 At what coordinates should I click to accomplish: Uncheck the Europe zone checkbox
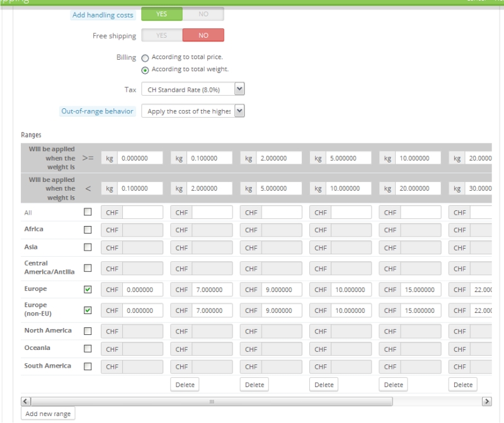(x=88, y=290)
